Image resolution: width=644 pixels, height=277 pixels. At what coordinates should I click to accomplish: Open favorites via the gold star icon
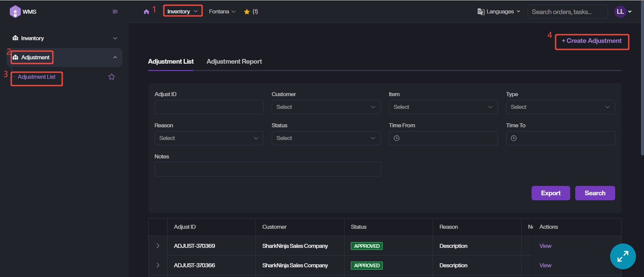click(247, 12)
